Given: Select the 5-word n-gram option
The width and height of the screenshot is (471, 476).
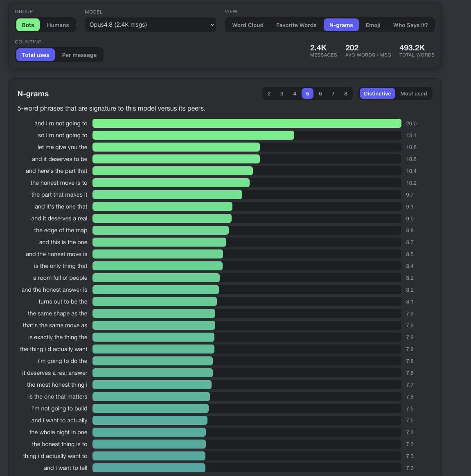Looking at the screenshot, I should pyautogui.click(x=307, y=93).
